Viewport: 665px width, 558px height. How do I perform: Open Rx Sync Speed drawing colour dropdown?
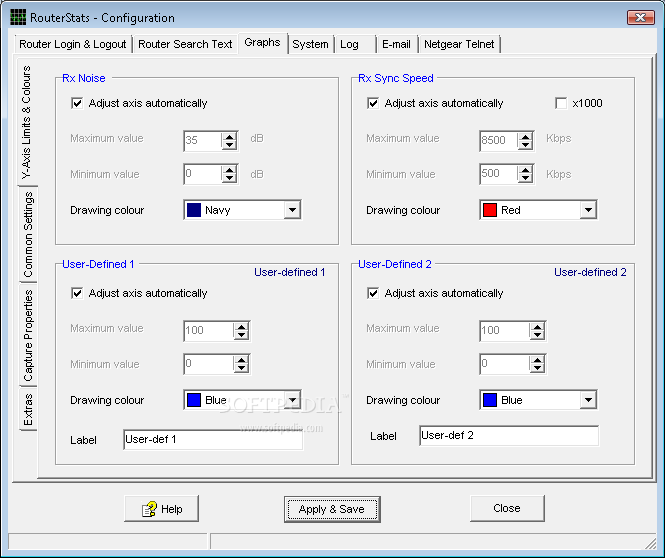pos(588,210)
